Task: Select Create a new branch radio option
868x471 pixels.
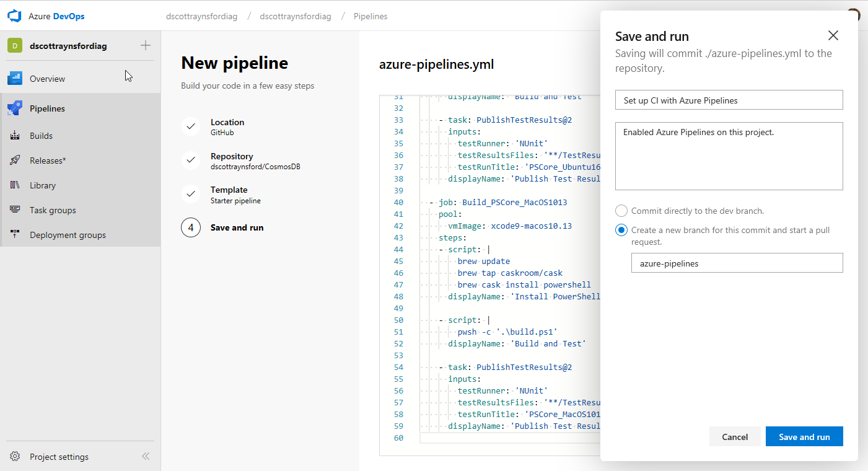Action: [x=621, y=230]
